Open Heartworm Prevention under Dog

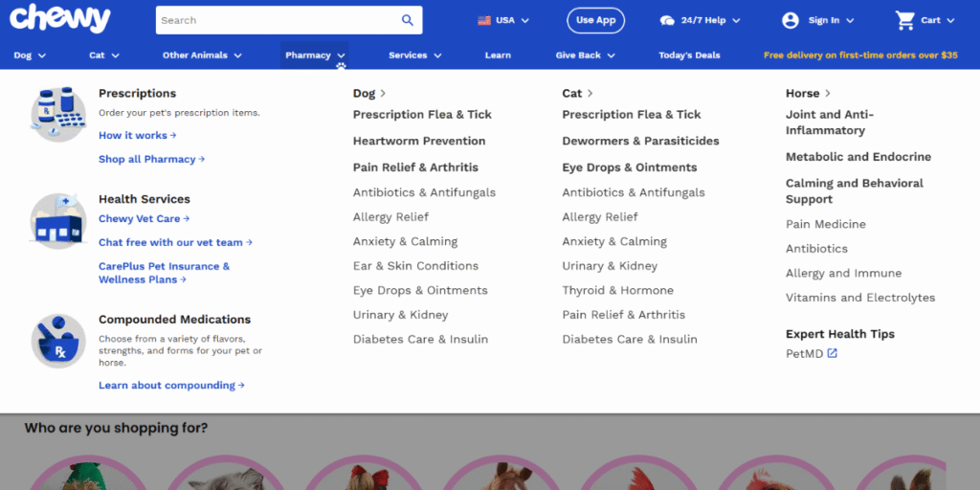419,141
